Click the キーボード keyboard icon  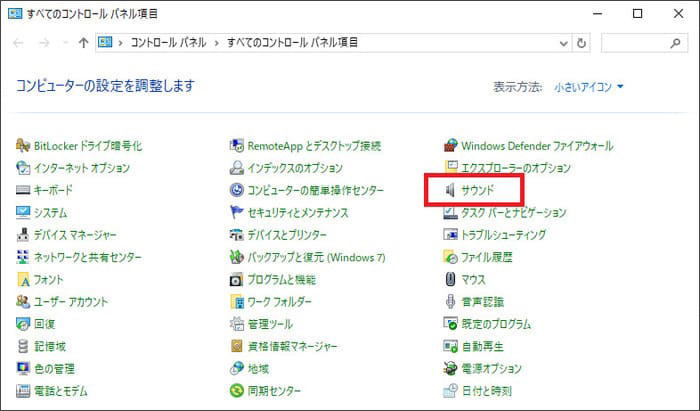coord(23,190)
